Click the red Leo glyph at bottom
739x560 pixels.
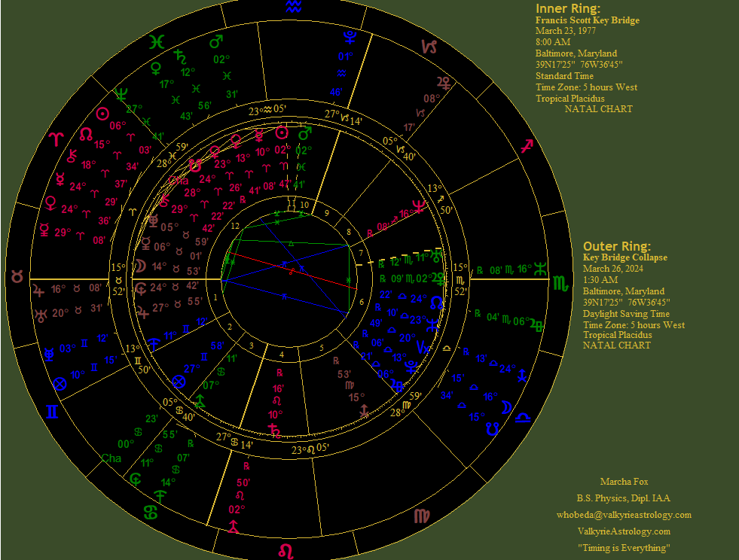tap(286, 552)
